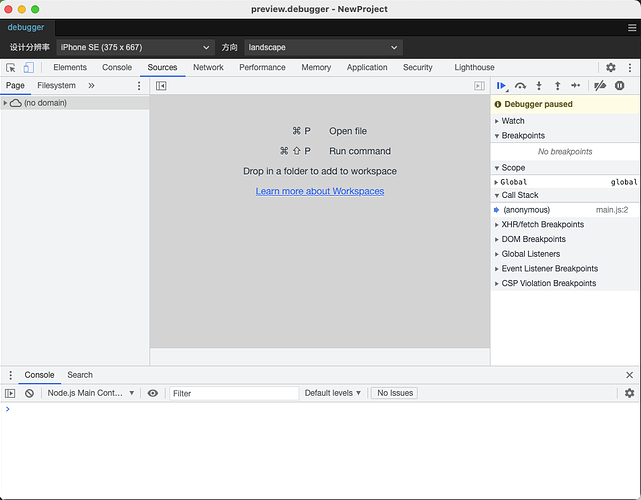
Task: Clear the console
Action: (x=29, y=393)
